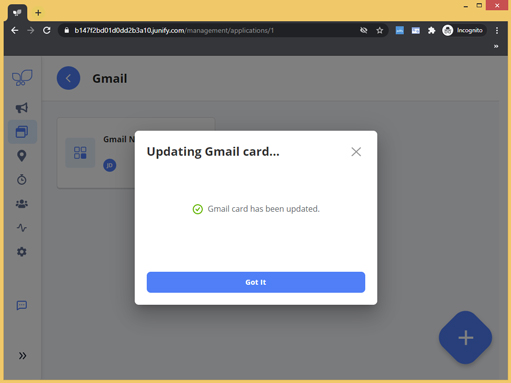Click the green success checkmark icon
The image size is (511, 383).
(x=198, y=209)
